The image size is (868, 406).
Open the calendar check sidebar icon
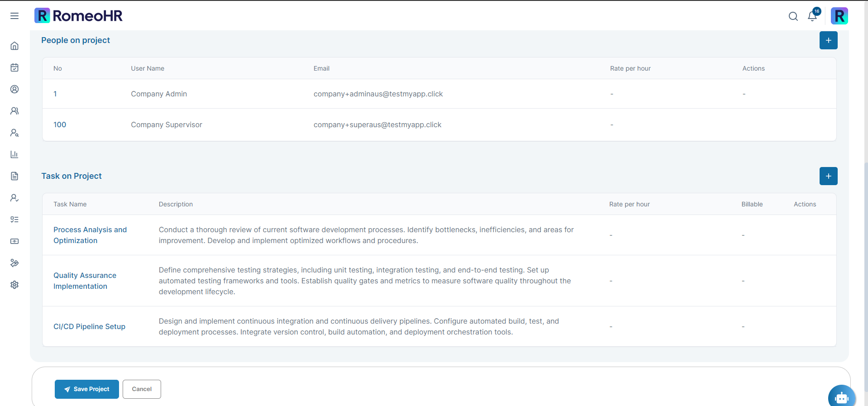pyautogui.click(x=14, y=67)
